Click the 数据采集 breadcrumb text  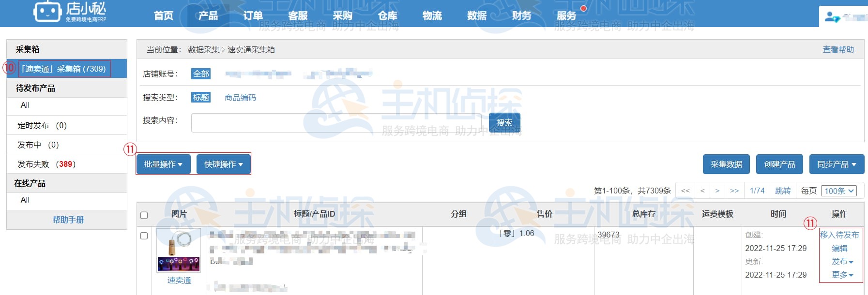click(x=204, y=49)
